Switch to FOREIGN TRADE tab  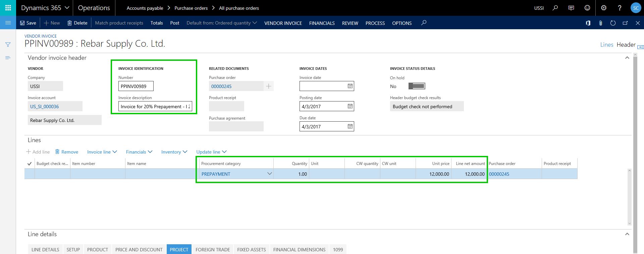213,249
